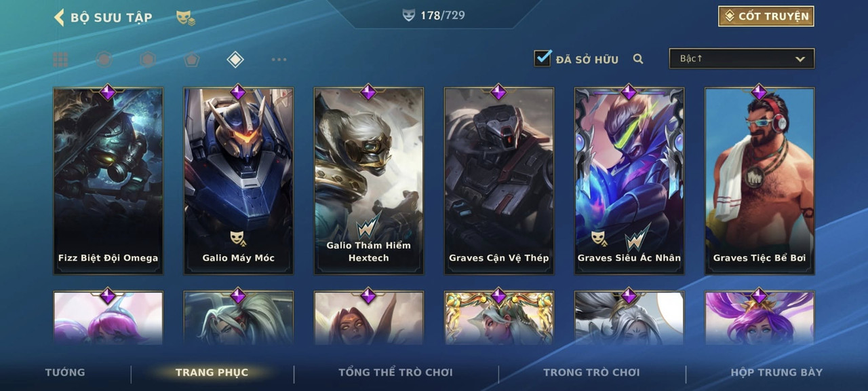Expand sort options with the dropdown chevron

tap(800, 59)
